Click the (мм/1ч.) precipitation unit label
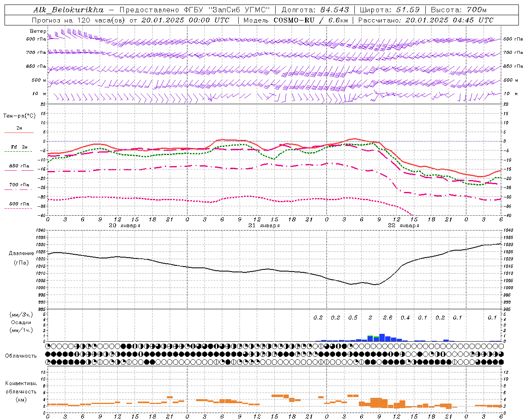The width and height of the screenshot is (525, 420). tap(21, 330)
